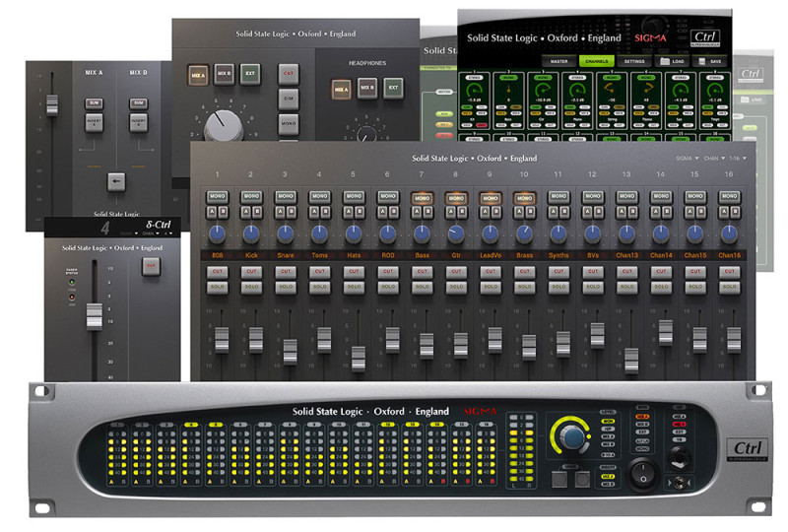Click the SAVE disk button

[710, 61]
